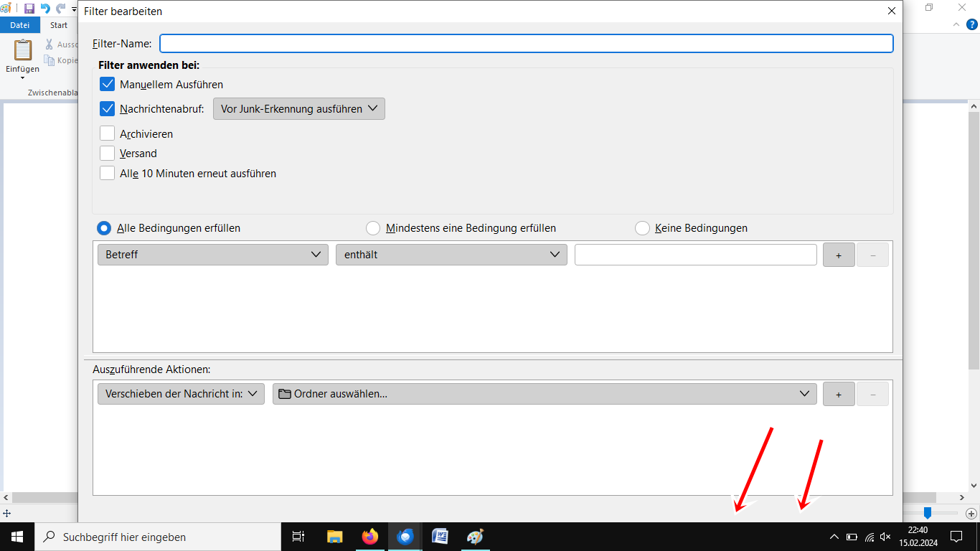
Task: Collapse the Paint ribbon using the chevron
Action: (956, 24)
